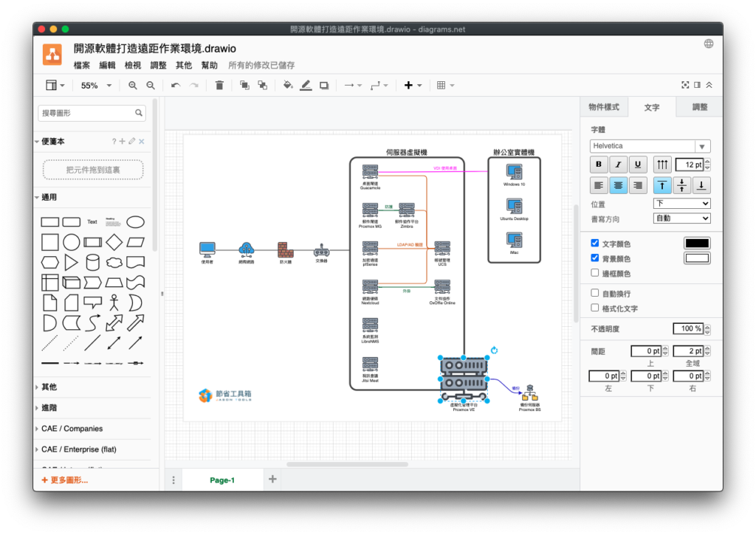756x535 pixels.
Task: Expand the CAE / Companies shape library
Action: (x=72, y=429)
